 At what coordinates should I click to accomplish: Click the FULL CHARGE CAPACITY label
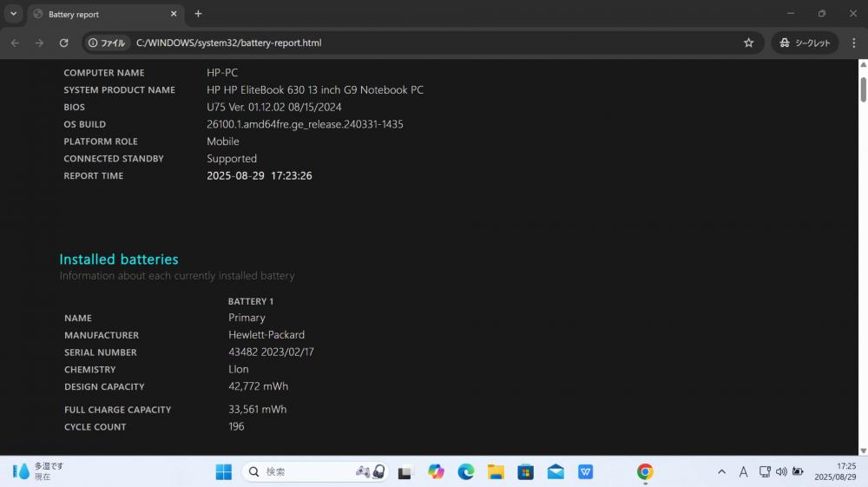(x=117, y=410)
